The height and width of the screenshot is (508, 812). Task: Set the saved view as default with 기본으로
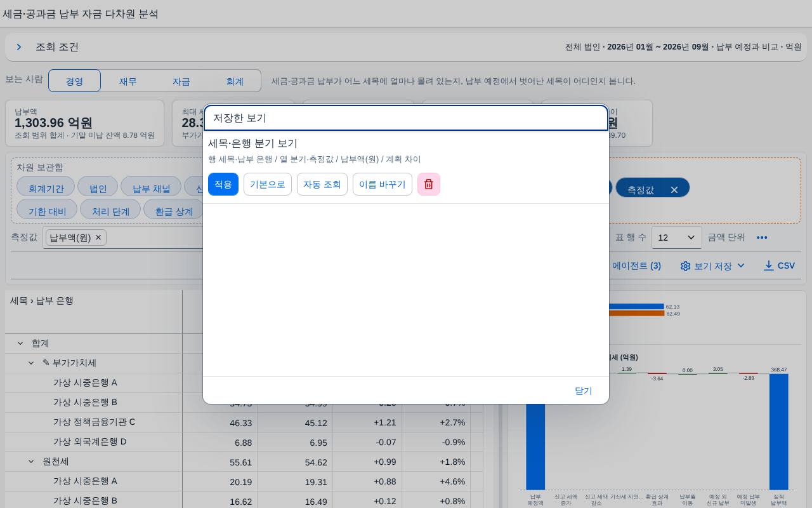click(x=268, y=184)
